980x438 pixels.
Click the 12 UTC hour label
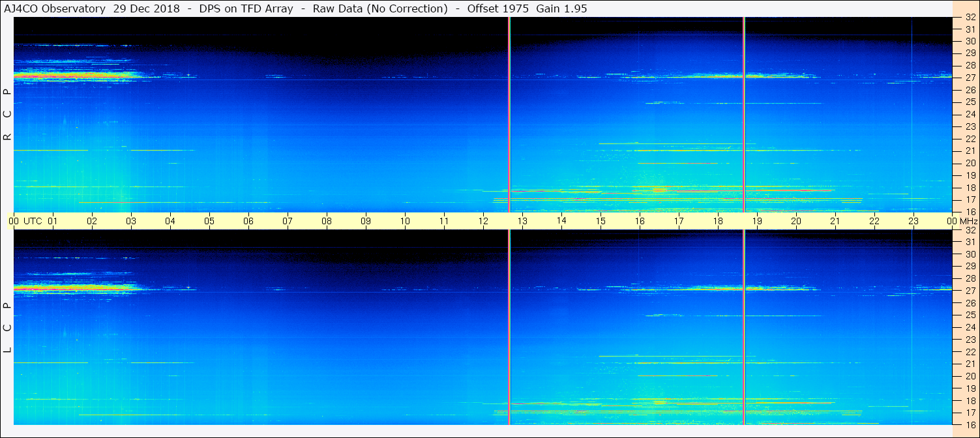pyautogui.click(x=483, y=221)
